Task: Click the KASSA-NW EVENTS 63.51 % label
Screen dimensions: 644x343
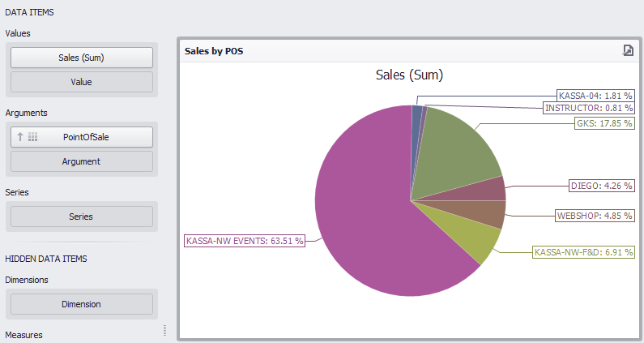Action: 245,241
